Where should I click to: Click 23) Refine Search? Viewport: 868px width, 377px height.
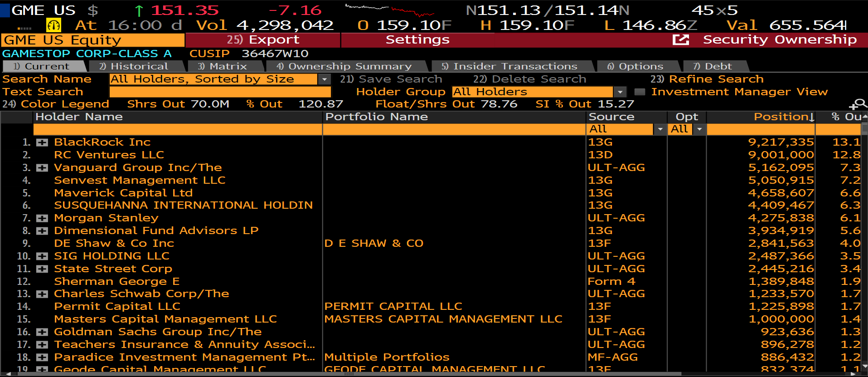click(x=707, y=79)
